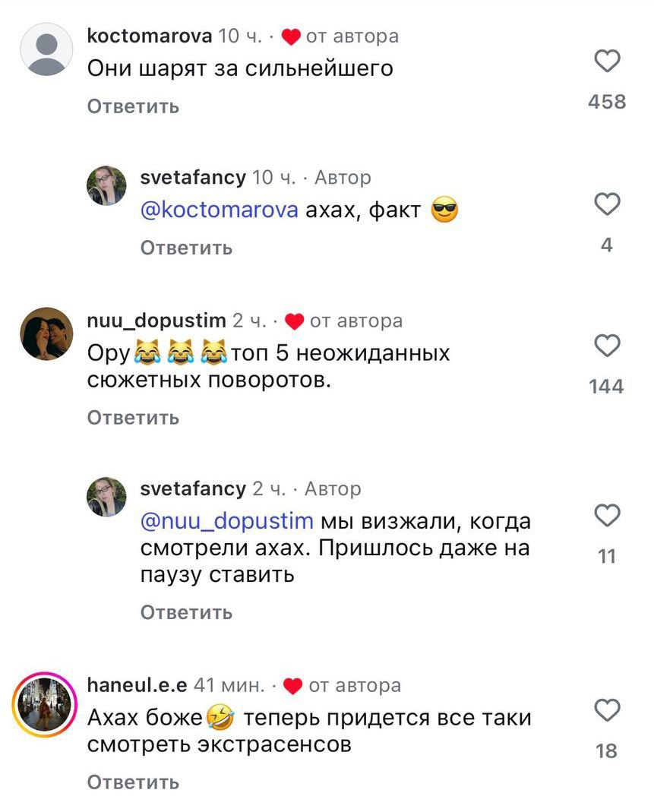Open haneul.e.e username link
This screenshot has height=812, width=654.
coord(137,684)
